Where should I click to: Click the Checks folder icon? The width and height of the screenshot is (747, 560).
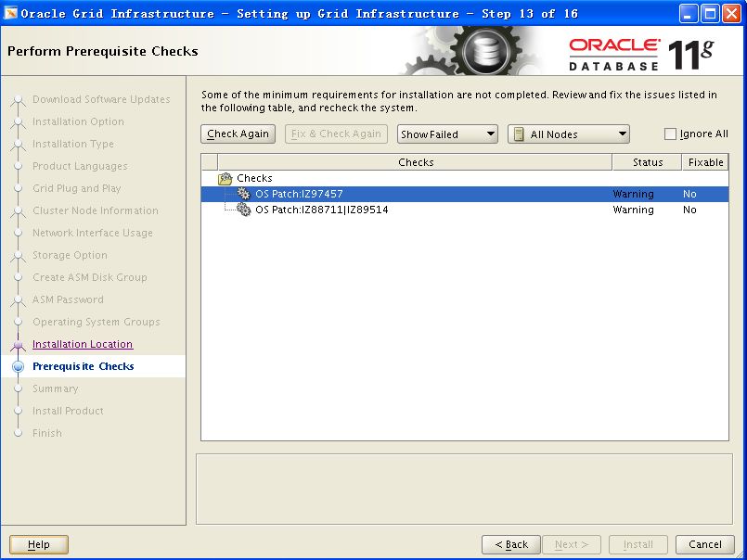point(225,178)
